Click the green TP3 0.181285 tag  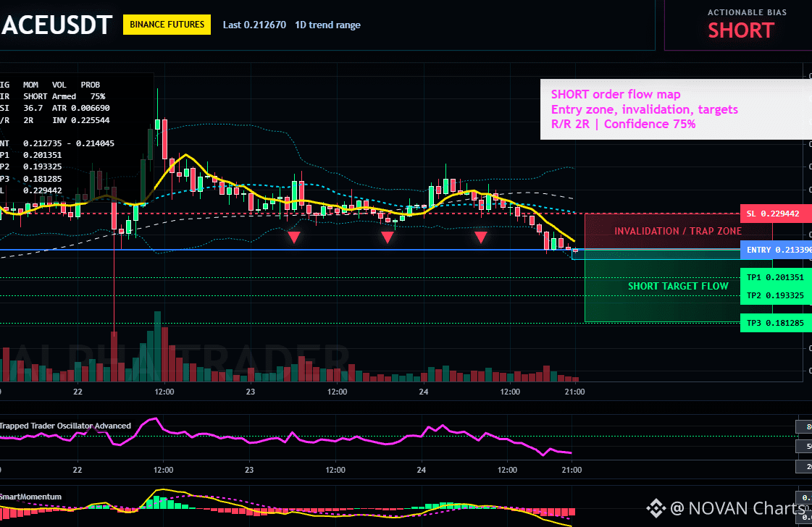click(776, 323)
